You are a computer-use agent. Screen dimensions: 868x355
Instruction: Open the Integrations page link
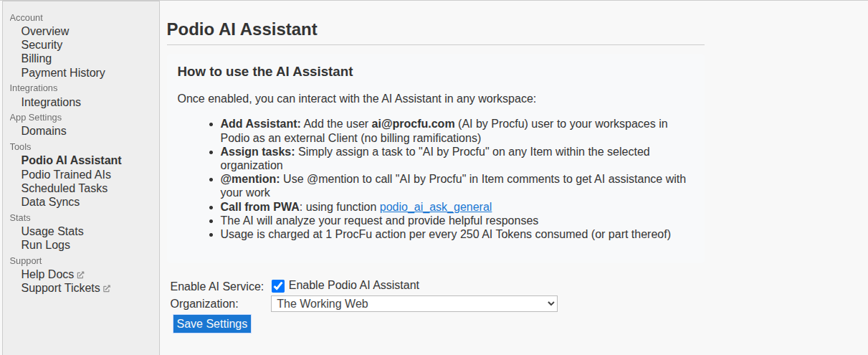tap(51, 103)
